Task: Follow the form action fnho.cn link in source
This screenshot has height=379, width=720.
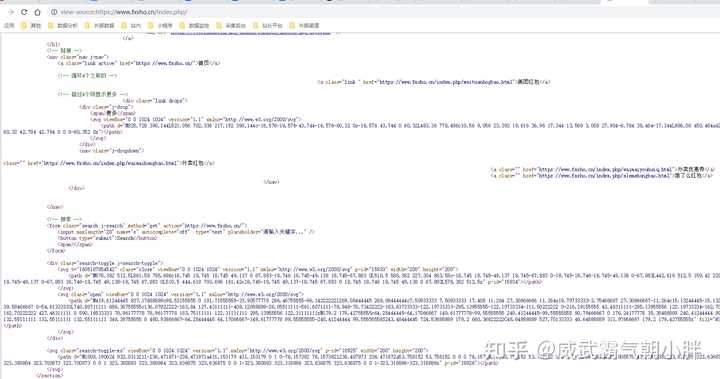Action: (213, 226)
